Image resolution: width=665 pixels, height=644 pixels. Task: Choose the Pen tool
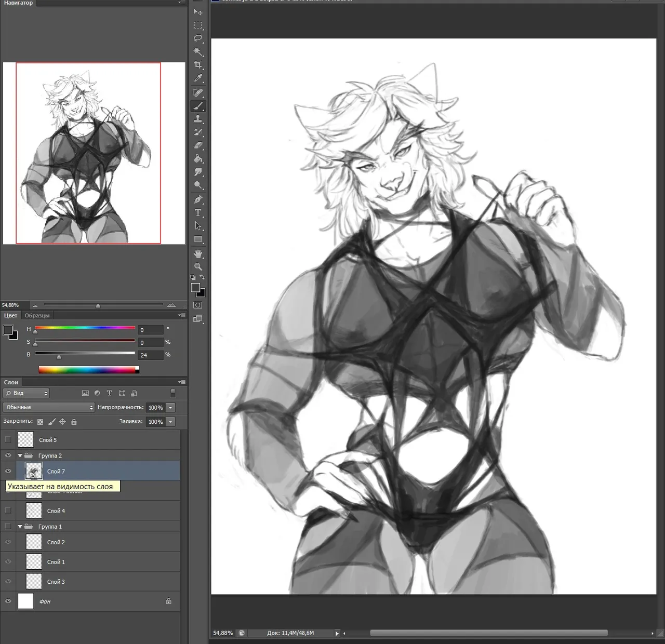point(198,199)
